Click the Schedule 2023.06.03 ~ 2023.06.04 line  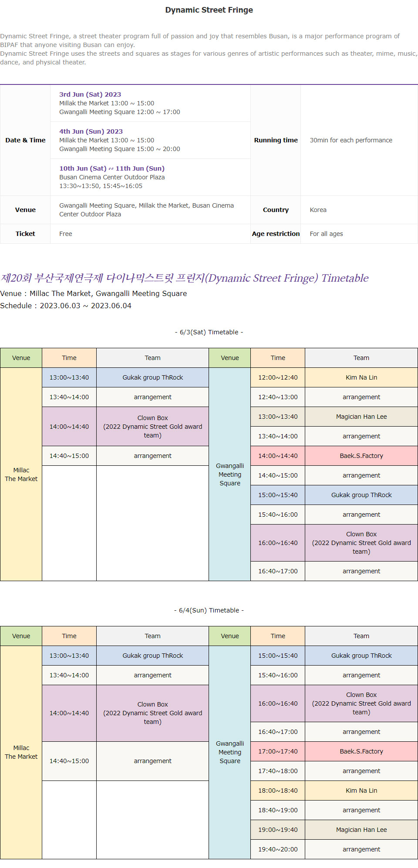(x=66, y=306)
